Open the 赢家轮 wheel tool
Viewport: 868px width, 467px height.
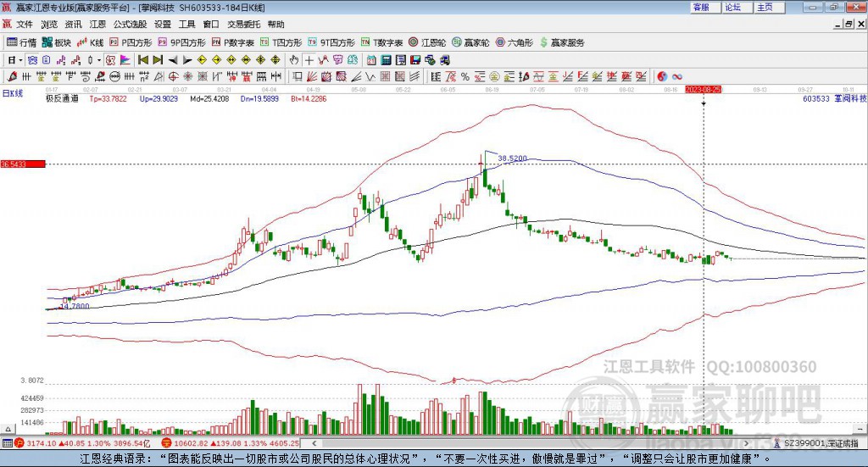[470, 42]
